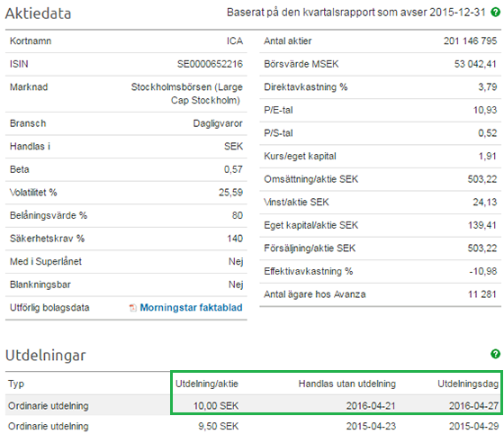Click the Börsvärde MSEK label

(x=301, y=64)
